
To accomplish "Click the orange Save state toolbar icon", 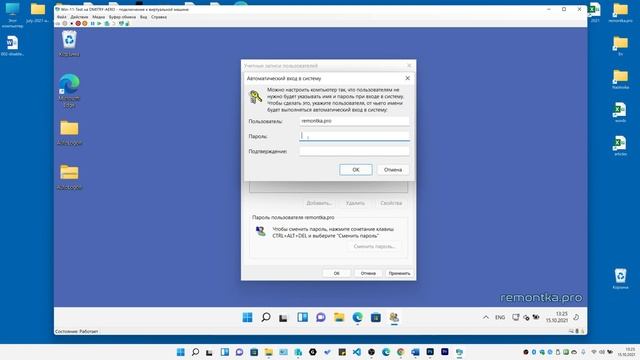I will (x=85, y=24).
